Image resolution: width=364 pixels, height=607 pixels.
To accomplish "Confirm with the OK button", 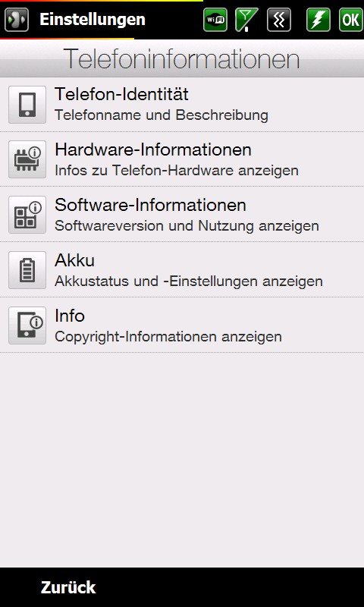I will coord(350,20).
